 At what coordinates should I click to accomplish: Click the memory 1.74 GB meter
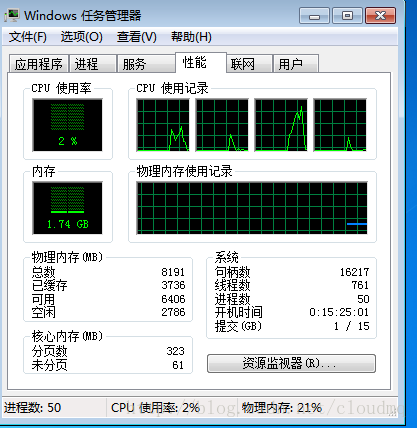67,208
